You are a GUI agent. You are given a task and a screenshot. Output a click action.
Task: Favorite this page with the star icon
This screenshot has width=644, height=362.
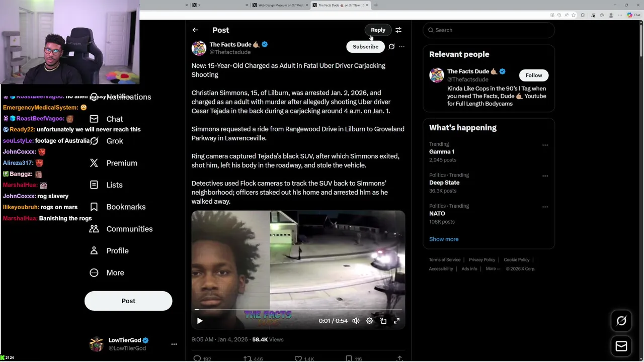(573, 15)
